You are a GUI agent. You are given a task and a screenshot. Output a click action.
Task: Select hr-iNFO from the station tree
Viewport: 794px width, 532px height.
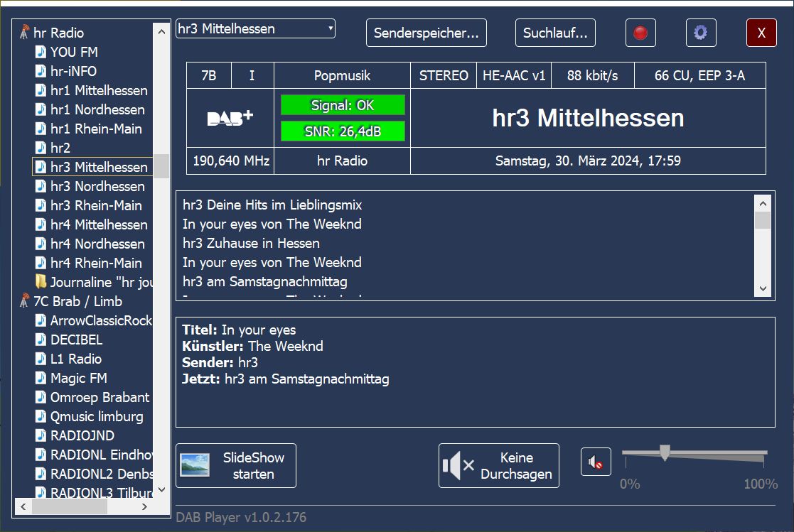(x=73, y=71)
